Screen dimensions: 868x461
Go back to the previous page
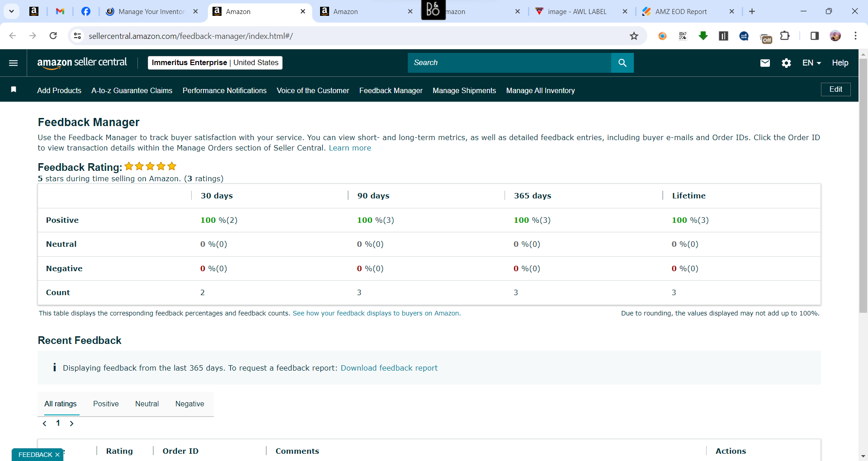click(x=13, y=36)
